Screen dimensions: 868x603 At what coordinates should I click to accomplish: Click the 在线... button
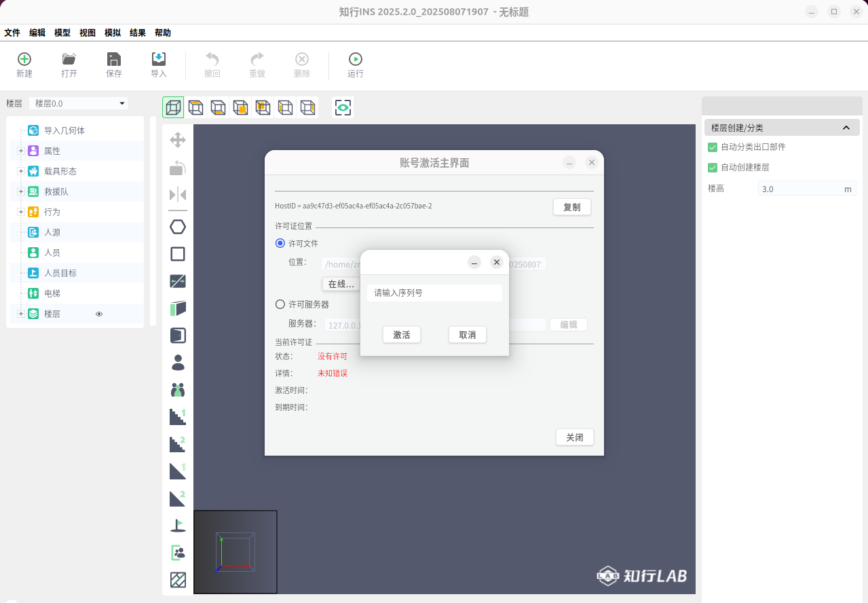[341, 284]
